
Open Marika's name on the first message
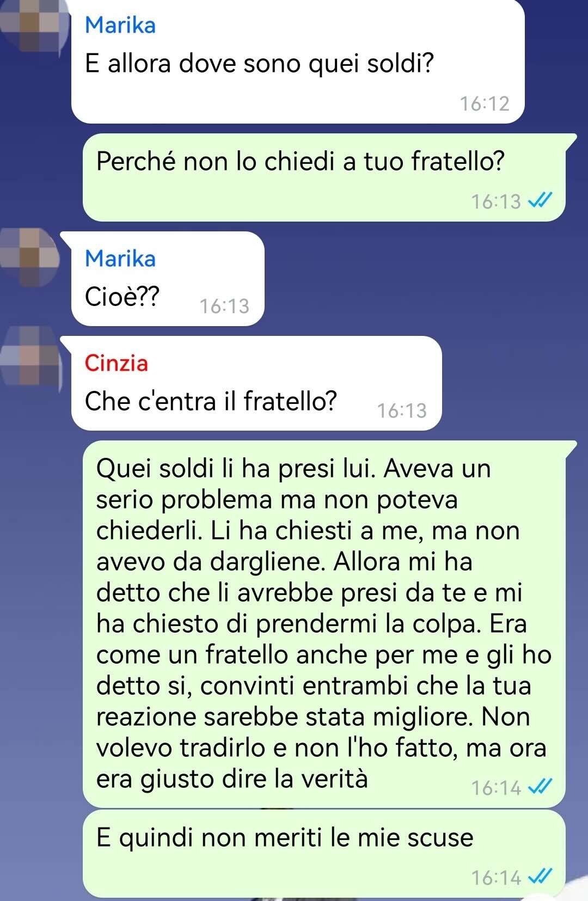(x=120, y=26)
